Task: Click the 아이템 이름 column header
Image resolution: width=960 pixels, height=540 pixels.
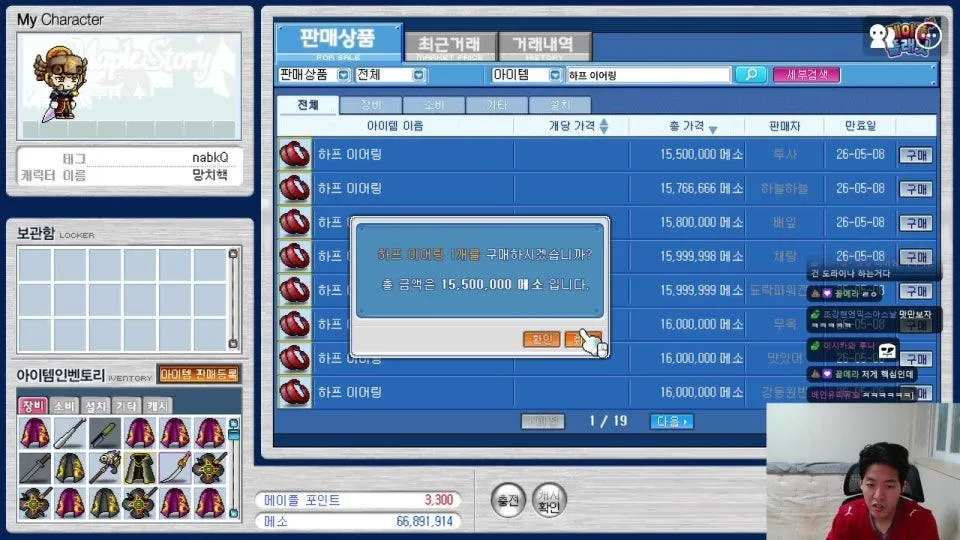Action: [395, 126]
